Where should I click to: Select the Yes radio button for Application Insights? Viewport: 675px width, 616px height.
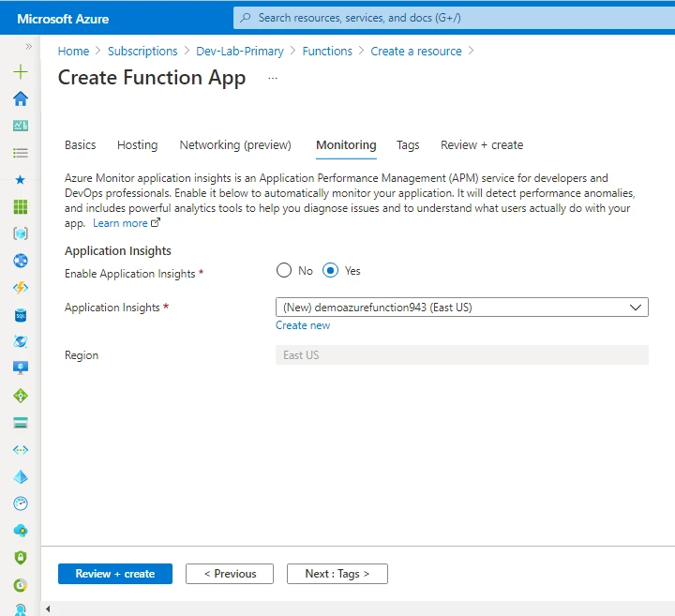coord(330,270)
